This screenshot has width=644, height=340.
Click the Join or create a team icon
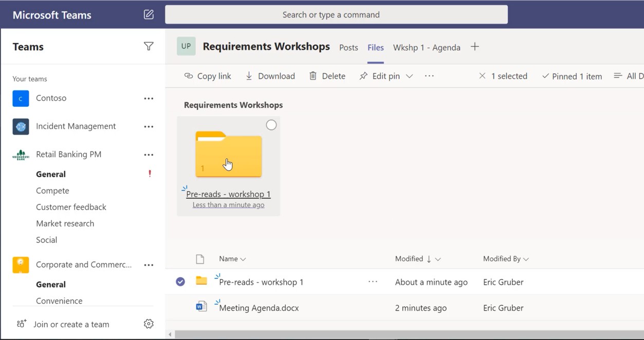coord(21,324)
